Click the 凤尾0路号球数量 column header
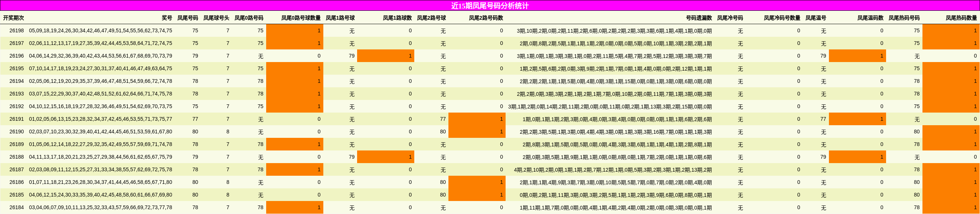Viewport: 980px width, 214px height. click(x=301, y=18)
